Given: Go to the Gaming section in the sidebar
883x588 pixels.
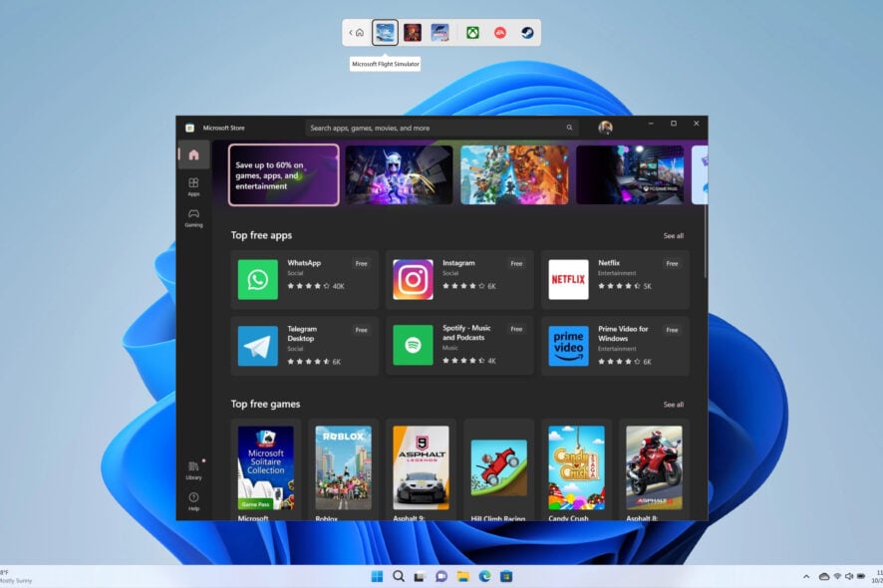Looking at the screenshot, I should [x=193, y=218].
